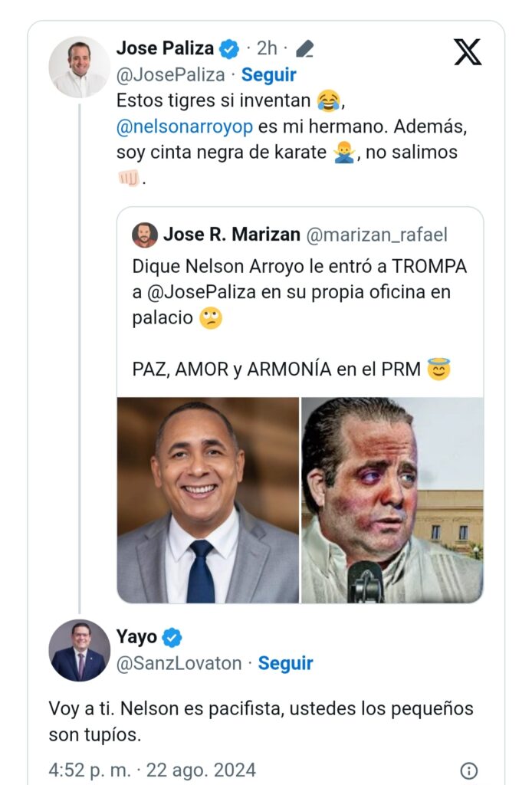532x785 pixels.
Task: Open the info icon beside the tweet date
Action: 468,770
